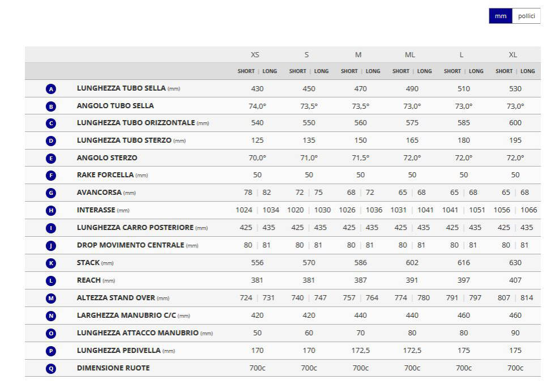Image resolution: width=559 pixels, height=392 pixels.
Task: Click the B icon for Angolo Tubo Sella
Action: coord(51,106)
